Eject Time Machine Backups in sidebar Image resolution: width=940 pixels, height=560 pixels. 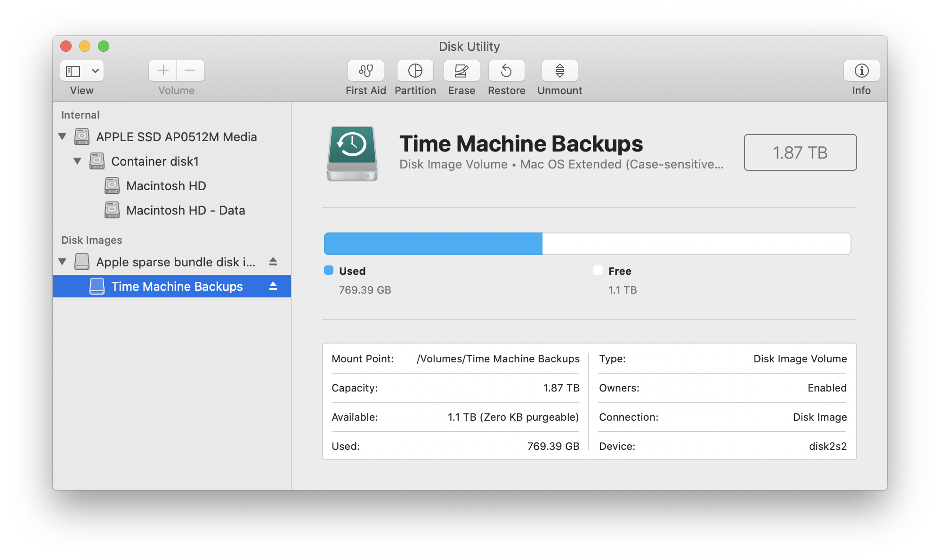pos(273,286)
